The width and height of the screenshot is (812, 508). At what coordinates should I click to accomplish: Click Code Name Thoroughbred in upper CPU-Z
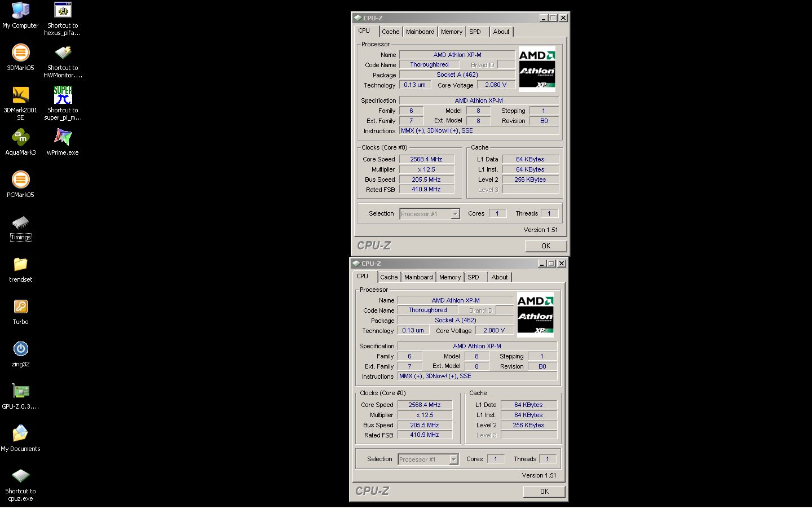pos(429,64)
